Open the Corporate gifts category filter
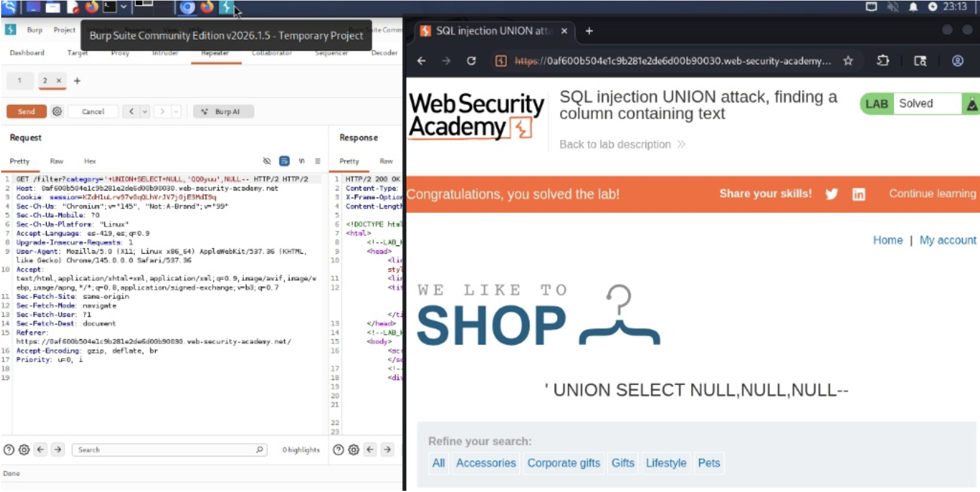Image resolution: width=980 pixels, height=492 pixels. (x=563, y=463)
